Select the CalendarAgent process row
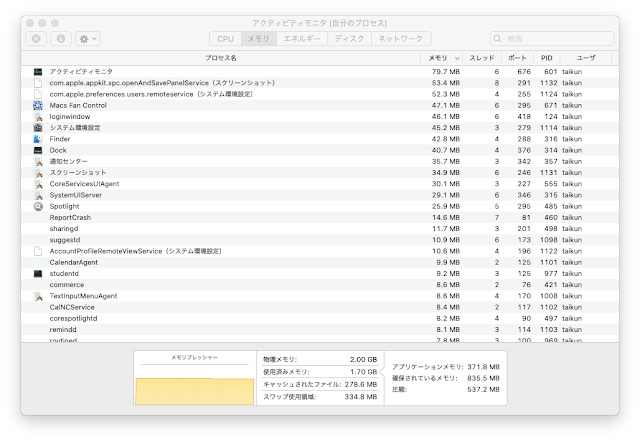 coord(320,263)
